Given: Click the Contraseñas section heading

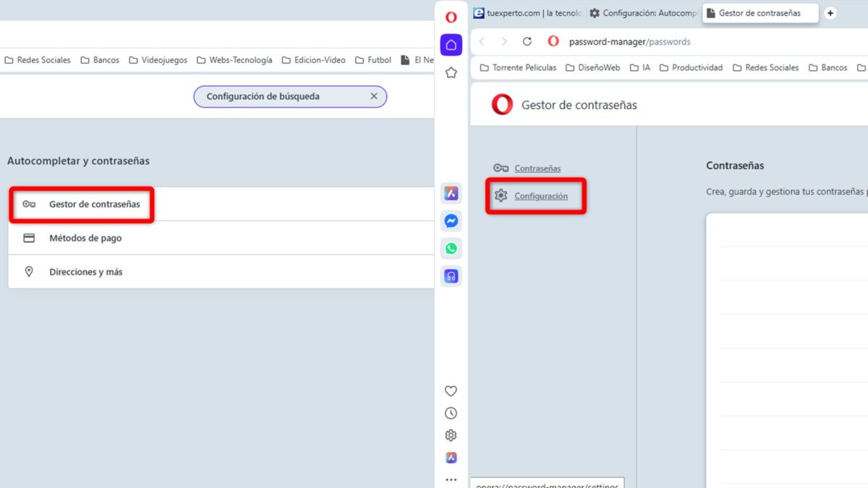Looking at the screenshot, I should tap(735, 166).
